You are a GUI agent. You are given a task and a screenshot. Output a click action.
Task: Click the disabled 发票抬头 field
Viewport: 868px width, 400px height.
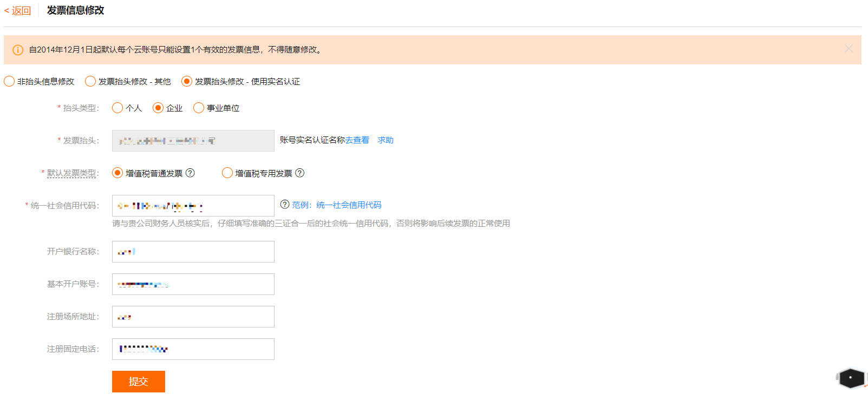coord(193,141)
